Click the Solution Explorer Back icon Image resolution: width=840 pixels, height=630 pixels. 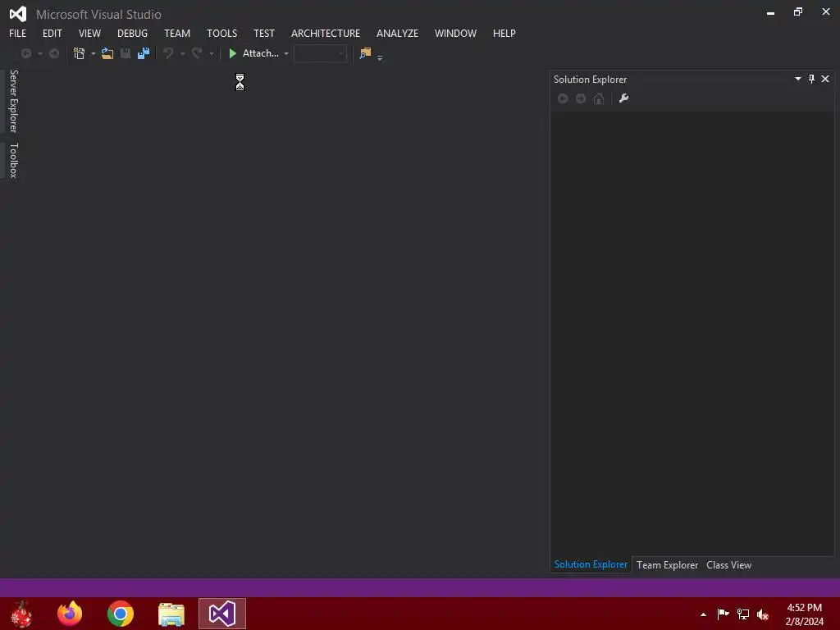click(x=563, y=98)
